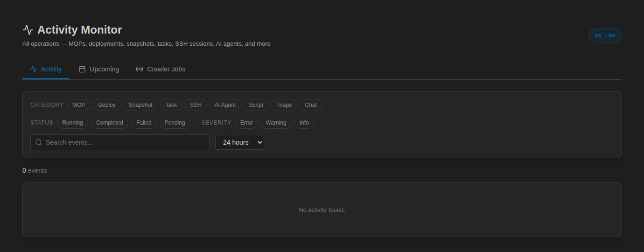Filter by Script category
This screenshot has width=644, height=252.
(x=256, y=105)
